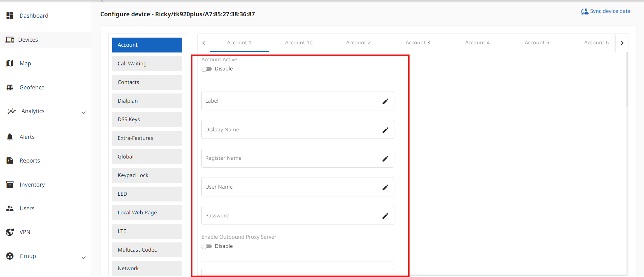644x277 pixels.
Task: Open the Call Waiting settings section
Action: (147, 64)
